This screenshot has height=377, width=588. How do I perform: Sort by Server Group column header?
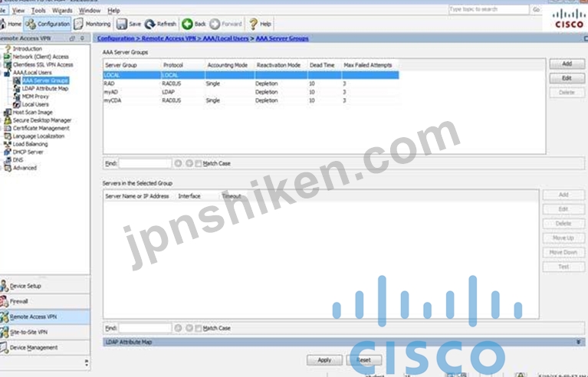tap(132, 65)
